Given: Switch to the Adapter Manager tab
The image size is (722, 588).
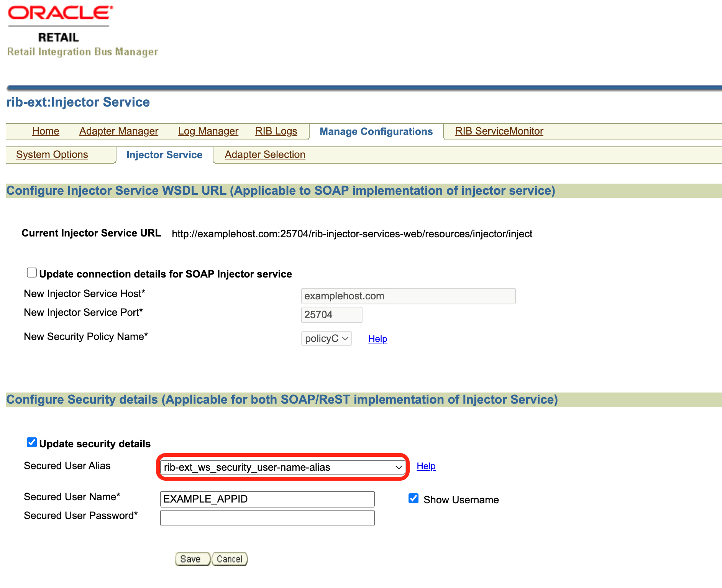Looking at the screenshot, I should (x=118, y=131).
